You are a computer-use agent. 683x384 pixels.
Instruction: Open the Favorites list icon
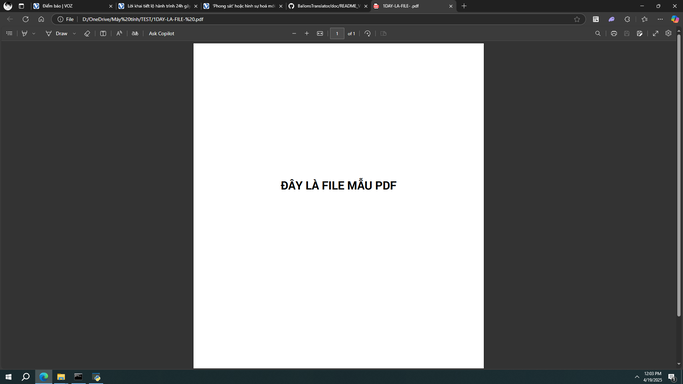[x=644, y=19]
